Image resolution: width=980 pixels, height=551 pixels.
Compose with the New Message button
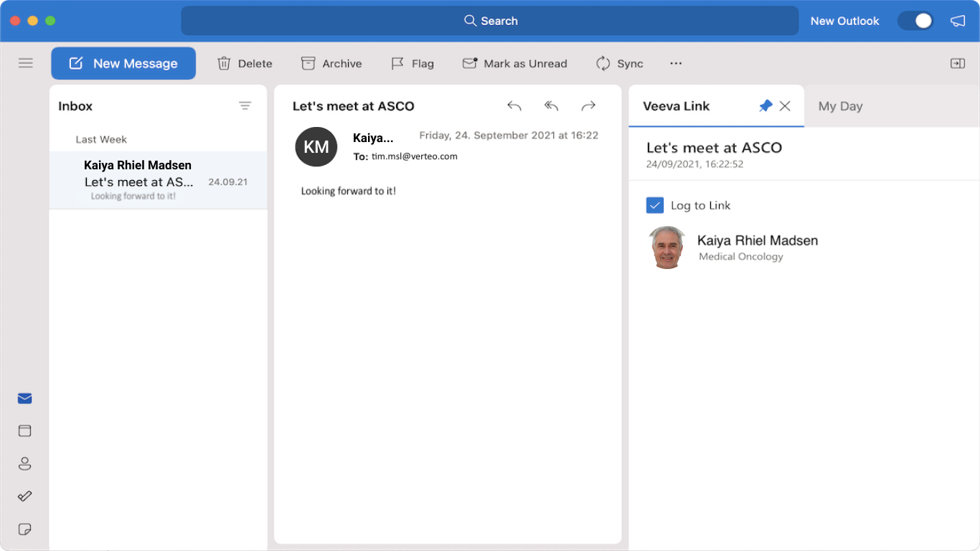[123, 63]
